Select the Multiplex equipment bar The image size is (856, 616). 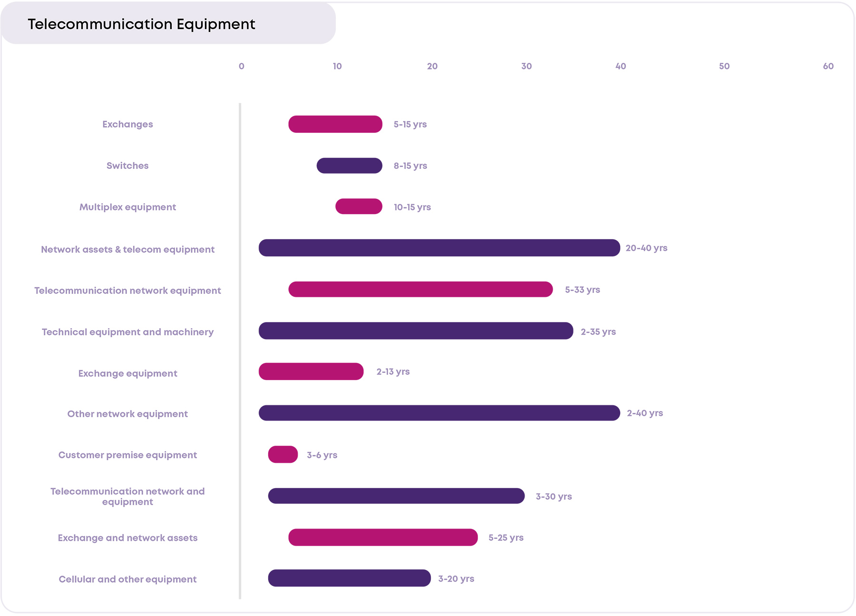click(x=359, y=206)
